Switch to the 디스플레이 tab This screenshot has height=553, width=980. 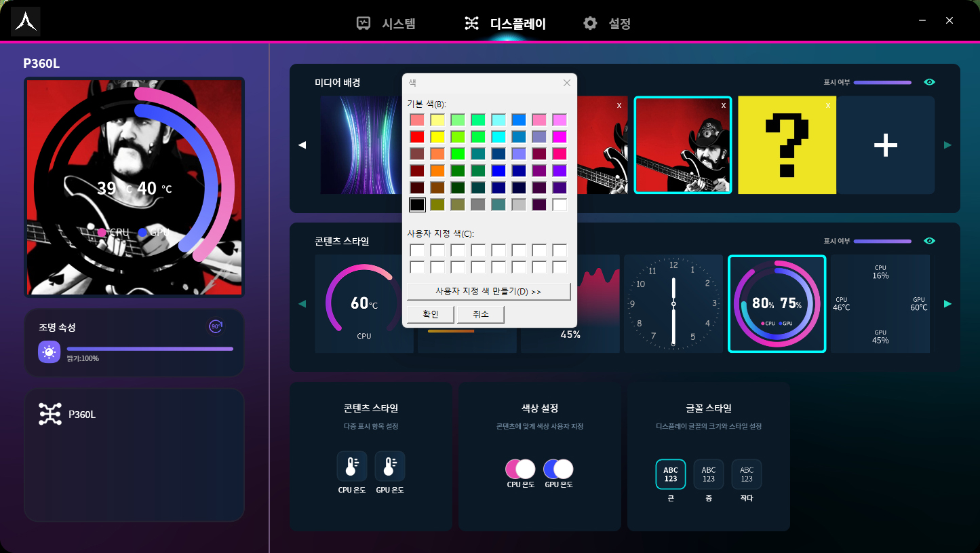click(505, 24)
